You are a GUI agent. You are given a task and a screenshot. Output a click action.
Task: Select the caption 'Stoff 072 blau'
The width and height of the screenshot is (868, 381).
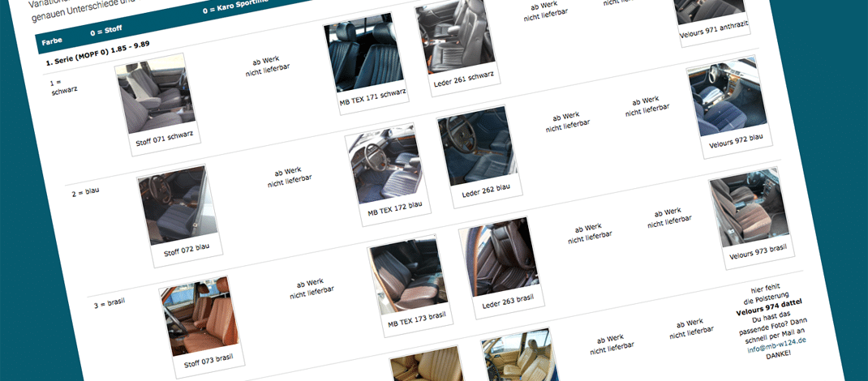pos(187,250)
